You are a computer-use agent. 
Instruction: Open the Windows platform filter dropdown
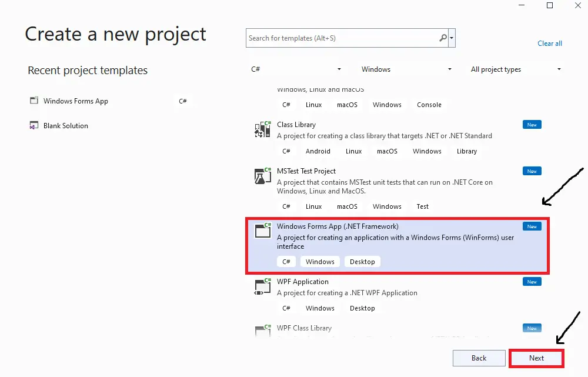[406, 69]
